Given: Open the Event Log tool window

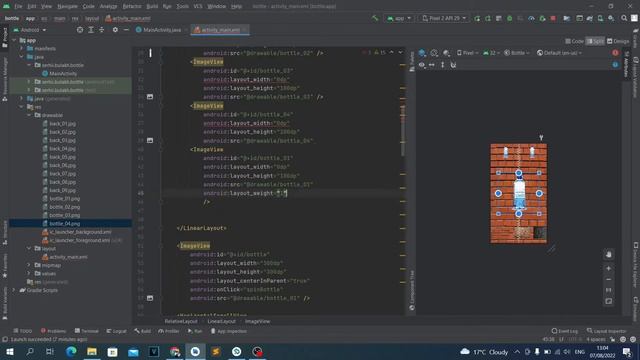Looking at the screenshot, I should [564, 331].
